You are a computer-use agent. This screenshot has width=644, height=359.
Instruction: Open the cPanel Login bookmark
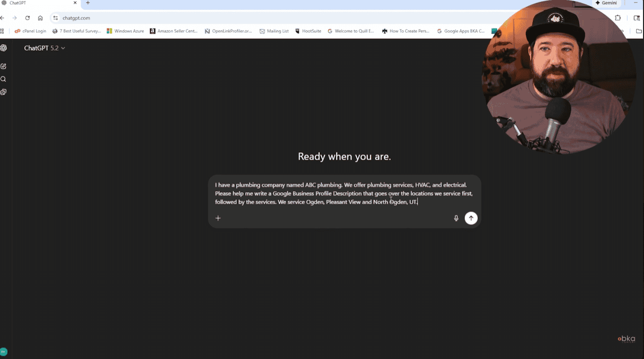click(x=30, y=31)
